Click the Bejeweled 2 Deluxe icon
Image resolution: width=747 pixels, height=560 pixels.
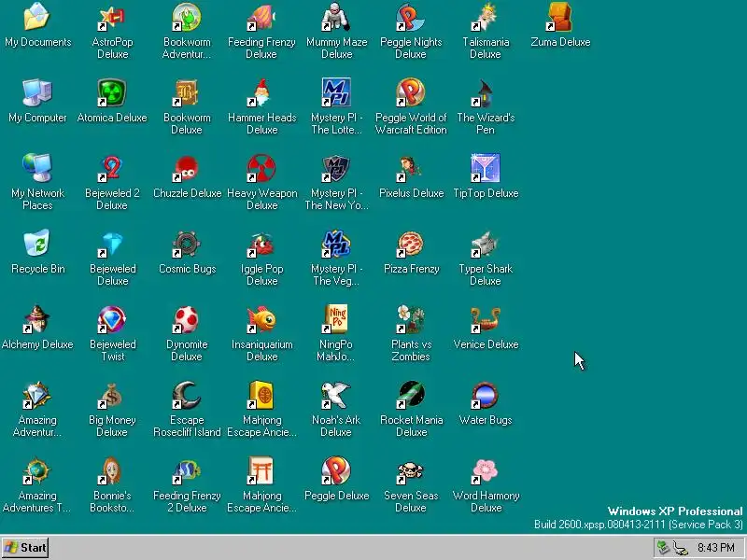pos(112,168)
